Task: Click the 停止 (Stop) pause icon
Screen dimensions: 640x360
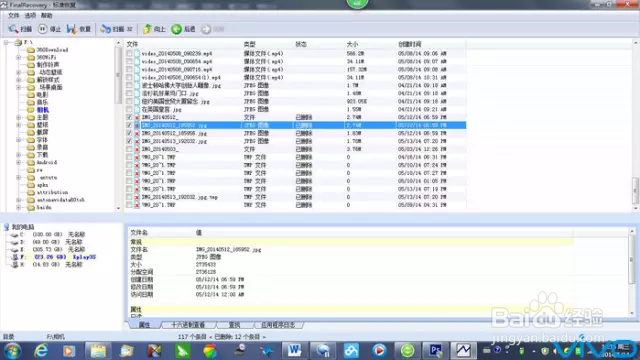Action: [x=43, y=29]
